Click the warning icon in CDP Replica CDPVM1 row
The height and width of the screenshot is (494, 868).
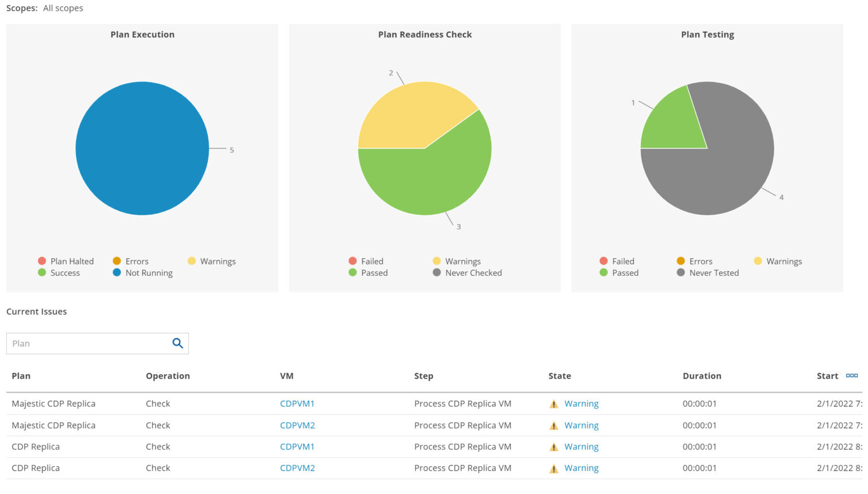tap(554, 447)
